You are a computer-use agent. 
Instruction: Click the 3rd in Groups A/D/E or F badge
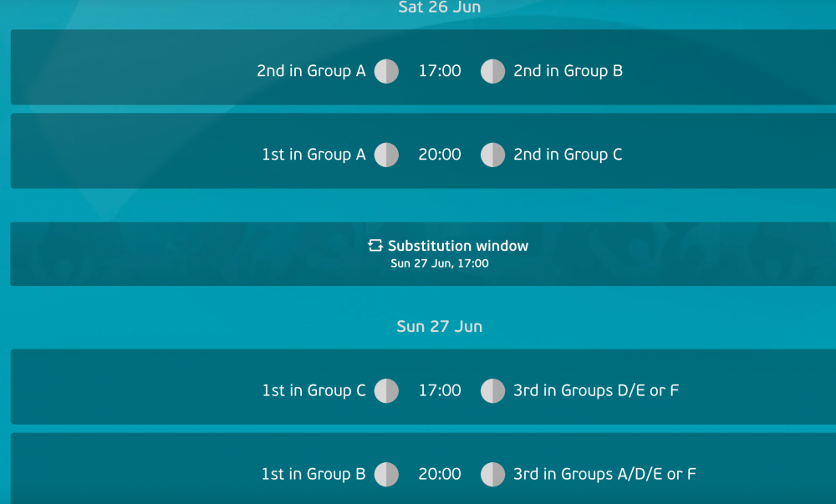tap(493, 474)
